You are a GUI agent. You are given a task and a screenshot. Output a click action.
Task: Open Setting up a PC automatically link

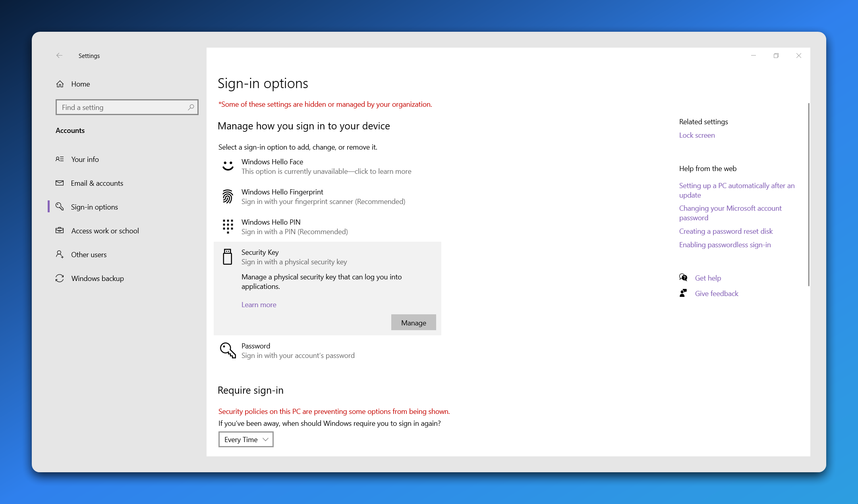[x=737, y=190]
